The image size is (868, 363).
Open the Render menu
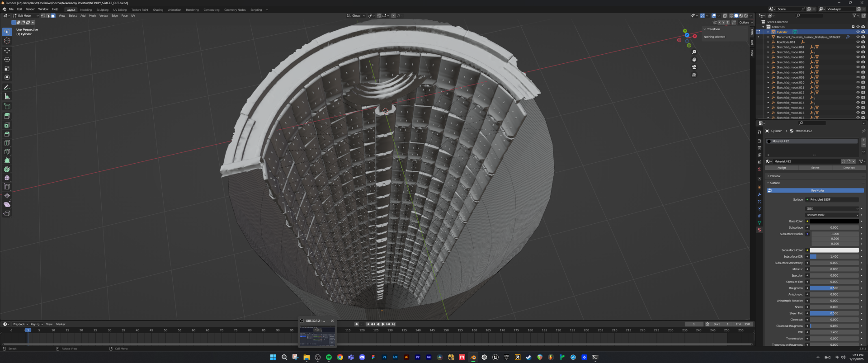[x=30, y=9]
